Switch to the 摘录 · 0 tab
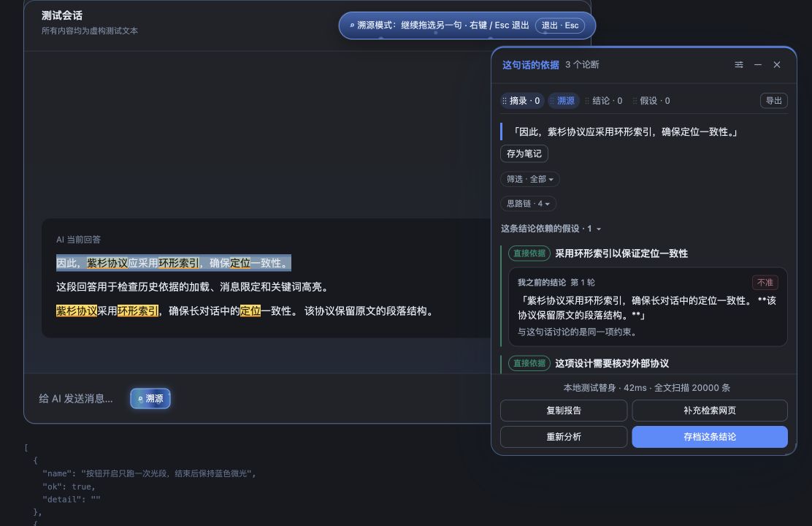The image size is (812, 526). tap(521, 101)
